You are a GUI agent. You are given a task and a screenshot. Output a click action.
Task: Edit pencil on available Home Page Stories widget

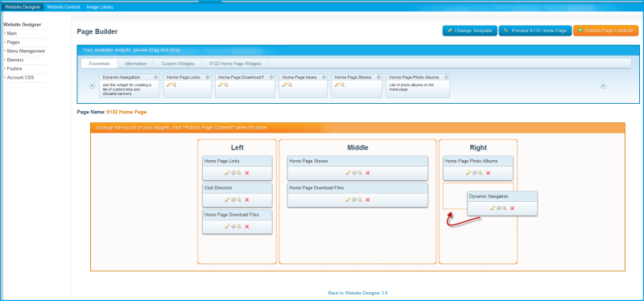pos(336,85)
